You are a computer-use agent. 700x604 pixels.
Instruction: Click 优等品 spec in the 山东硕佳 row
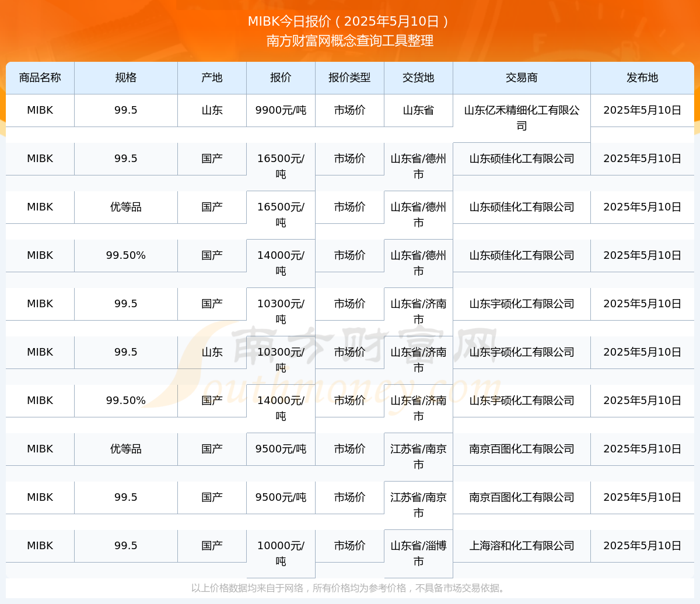[126, 207]
